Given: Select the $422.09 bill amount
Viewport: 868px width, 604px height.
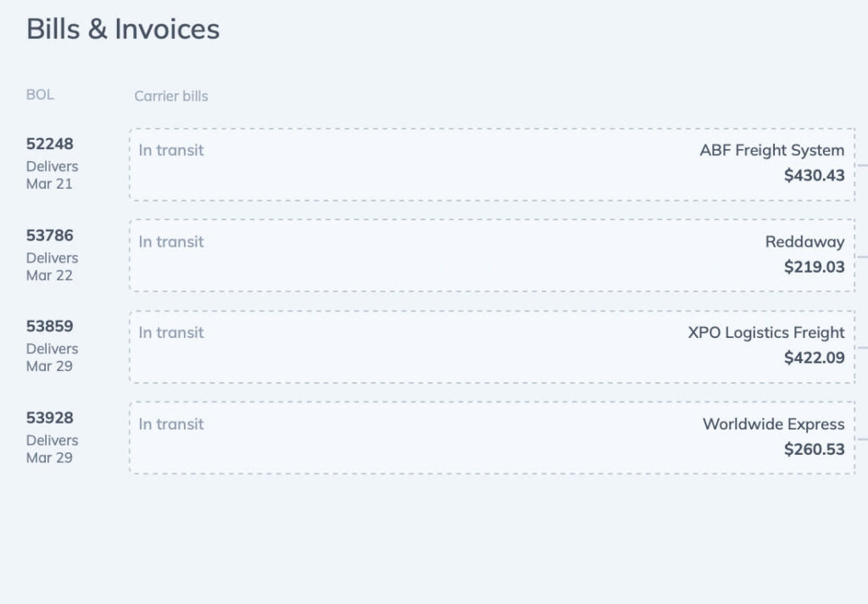Looking at the screenshot, I should pyautogui.click(x=814, y=357).
